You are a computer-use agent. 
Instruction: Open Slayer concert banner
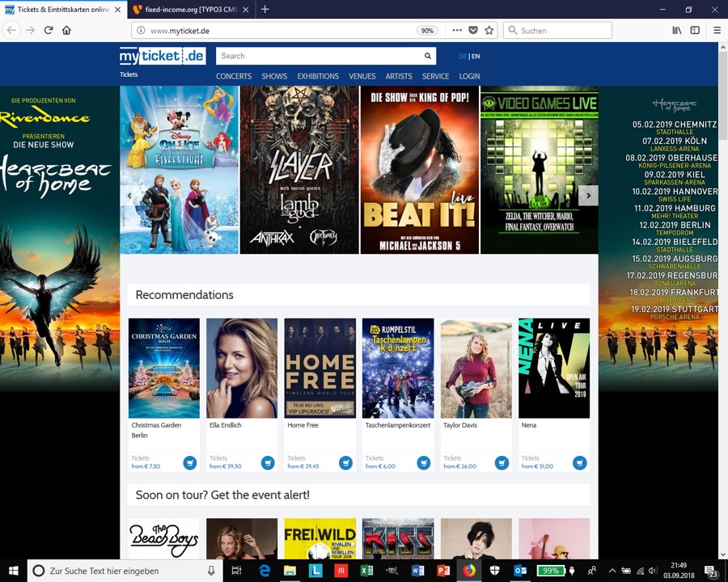(299, 170)
